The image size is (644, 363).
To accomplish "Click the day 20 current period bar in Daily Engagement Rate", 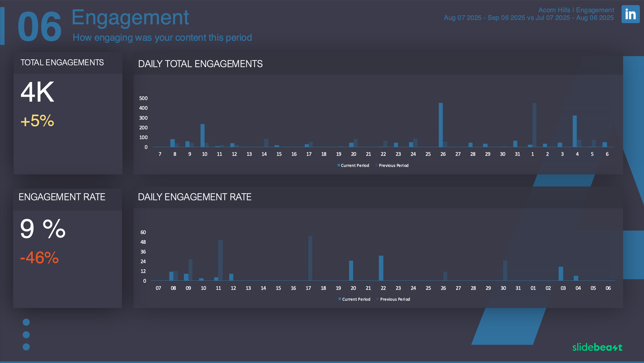I will [x=351, y=271].
